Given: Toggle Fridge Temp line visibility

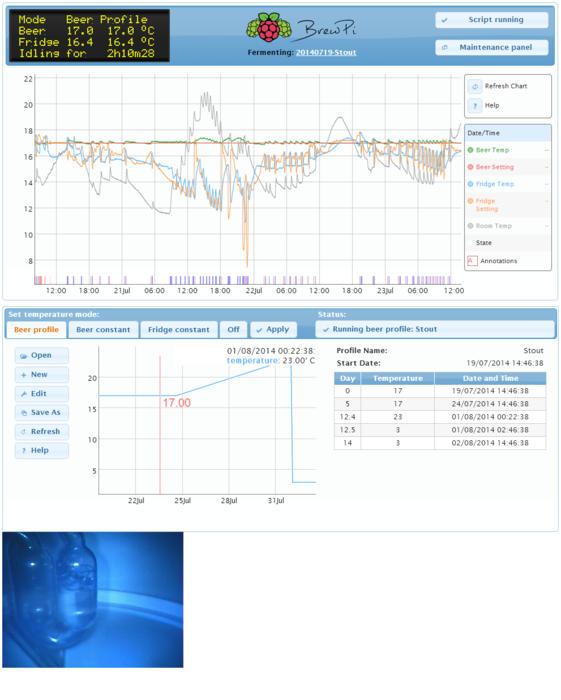Looking at the screenshot, I should (x=507, y=184).
